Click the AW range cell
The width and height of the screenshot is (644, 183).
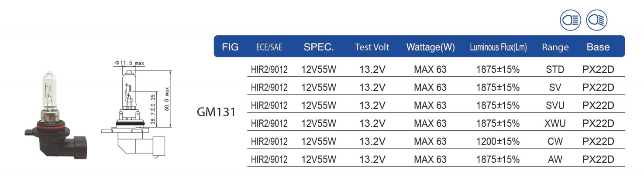click(x=555, y=159)
